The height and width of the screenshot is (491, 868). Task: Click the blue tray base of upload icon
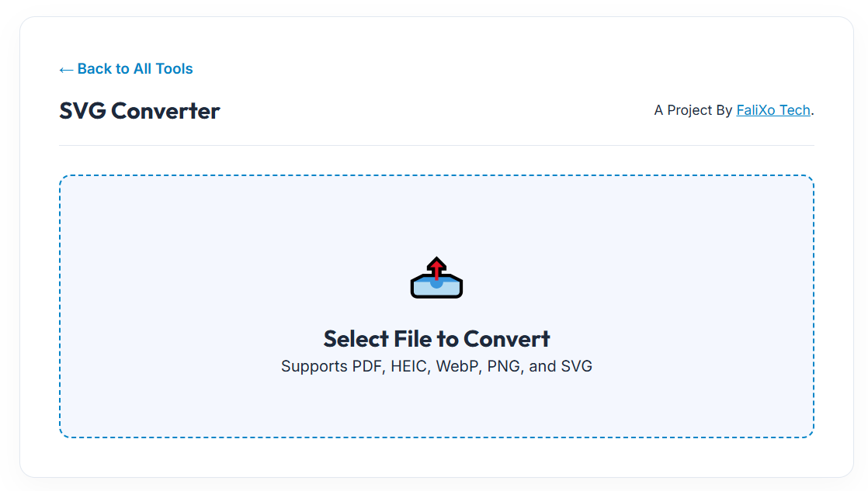coord(436,289)
